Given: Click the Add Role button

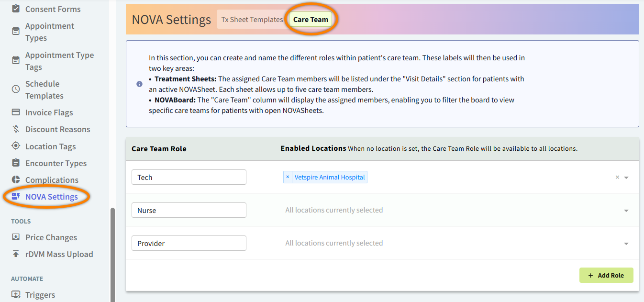Looking at the screenshot, I should click(x=606, y=275).
